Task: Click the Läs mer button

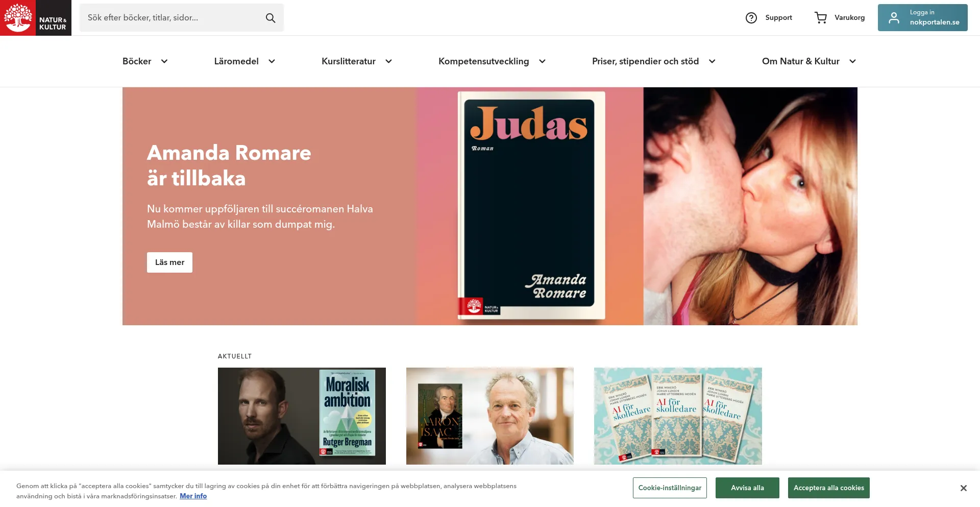Action: pyautogui.click(x=169, y=262)
